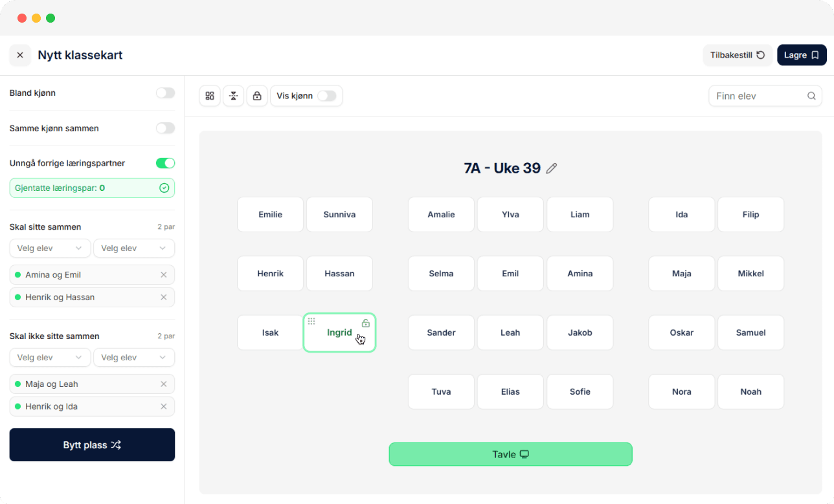
Task: Disable the Unngå forrige læringspartner toggle
Action: tap(165, 163)
